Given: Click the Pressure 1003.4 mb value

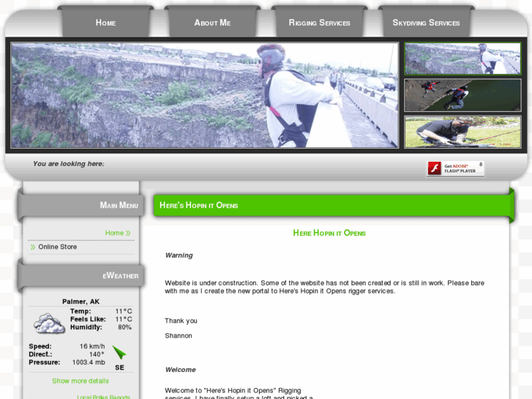Looking at the screenshot, I should (x=89, y=362).
